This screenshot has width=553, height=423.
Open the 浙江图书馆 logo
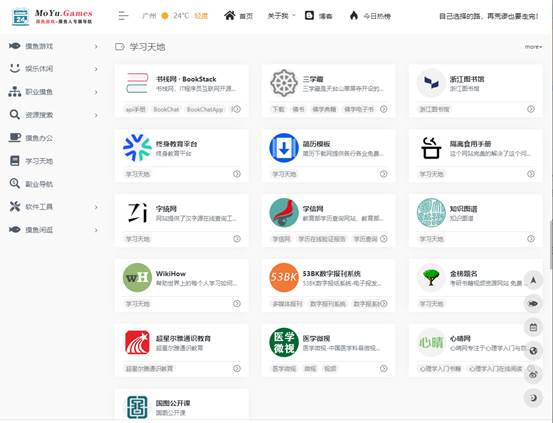point(431,83)
